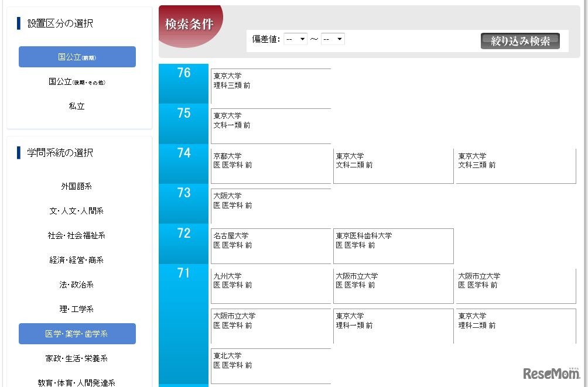Open 名古屋大学 医 医学科 entry
The width and height of the screenshot is (588, 387).
click(271, 246)
